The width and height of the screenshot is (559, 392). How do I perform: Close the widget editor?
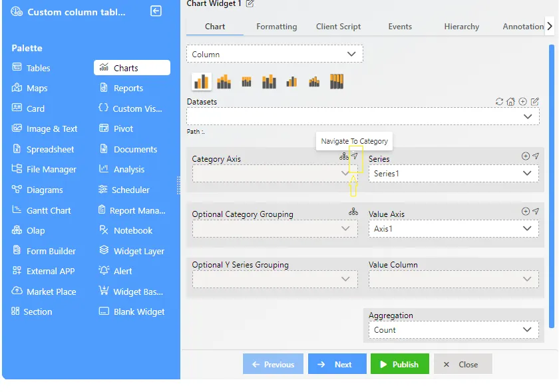[463, 364]
